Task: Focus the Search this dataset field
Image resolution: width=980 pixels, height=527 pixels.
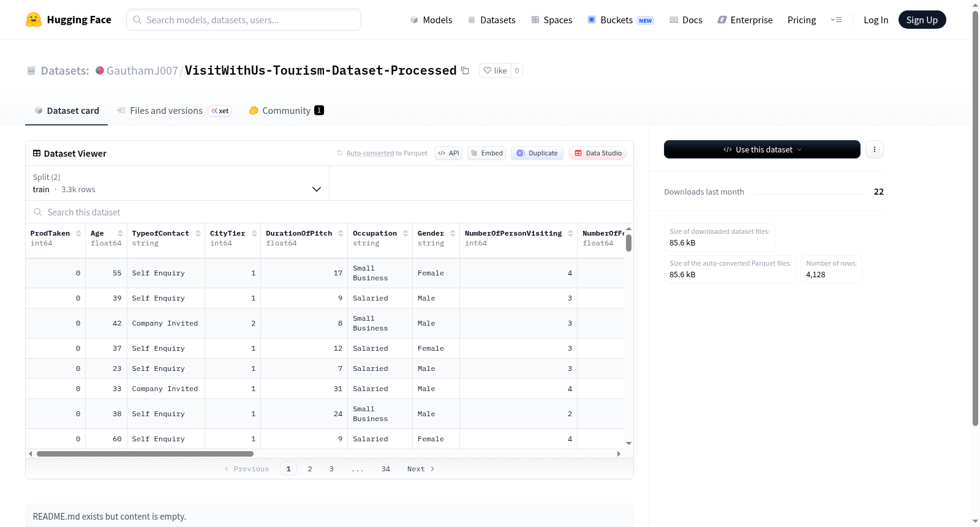Action: click(330, 212)
